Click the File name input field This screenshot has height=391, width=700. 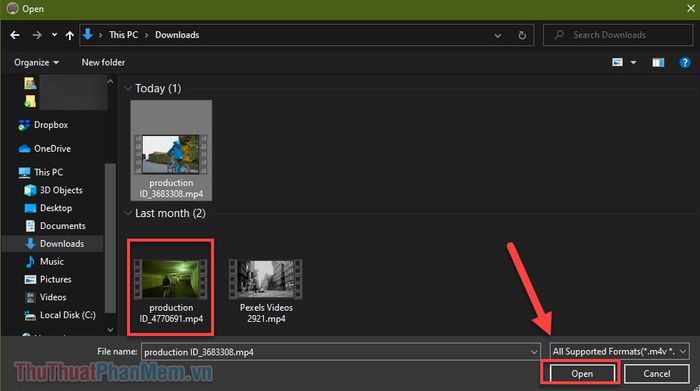coord(341,352)
